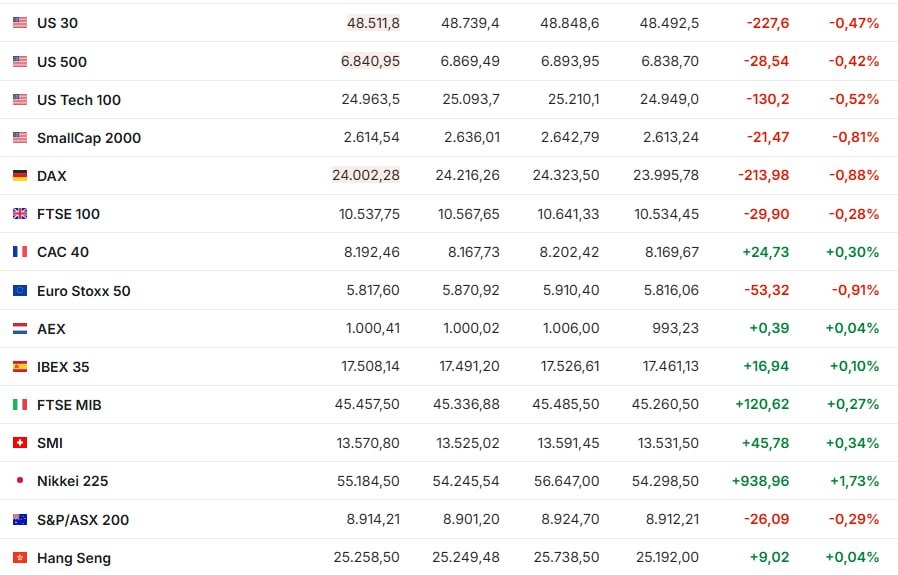This screenshot has height=575, width=898.
Task: Click the Swiss flag icon beside SMI
Action: pos(20,443)
